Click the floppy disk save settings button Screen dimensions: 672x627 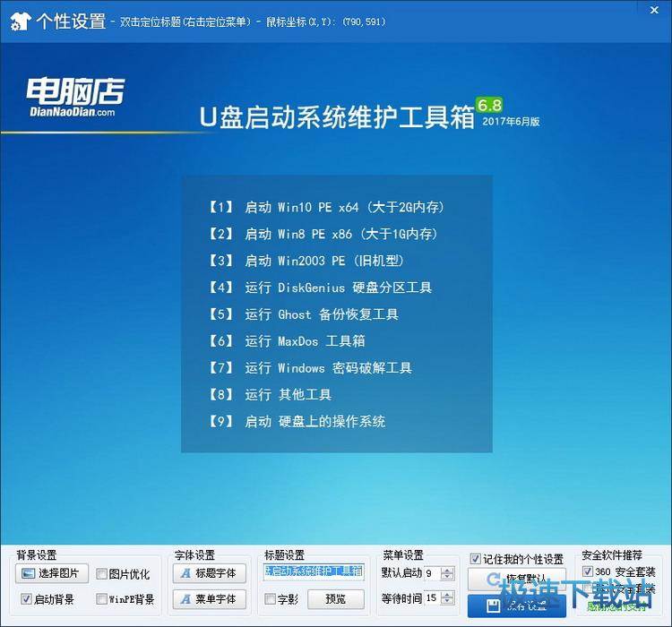click(x=516, y=606)
